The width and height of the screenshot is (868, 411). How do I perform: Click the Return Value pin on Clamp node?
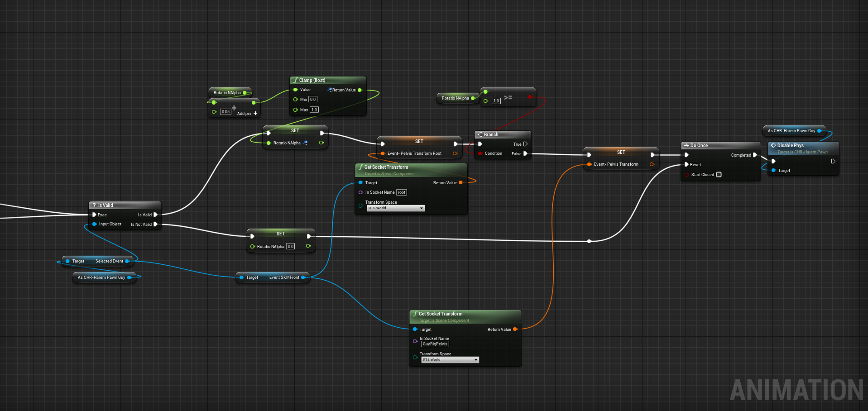point(360,90)
